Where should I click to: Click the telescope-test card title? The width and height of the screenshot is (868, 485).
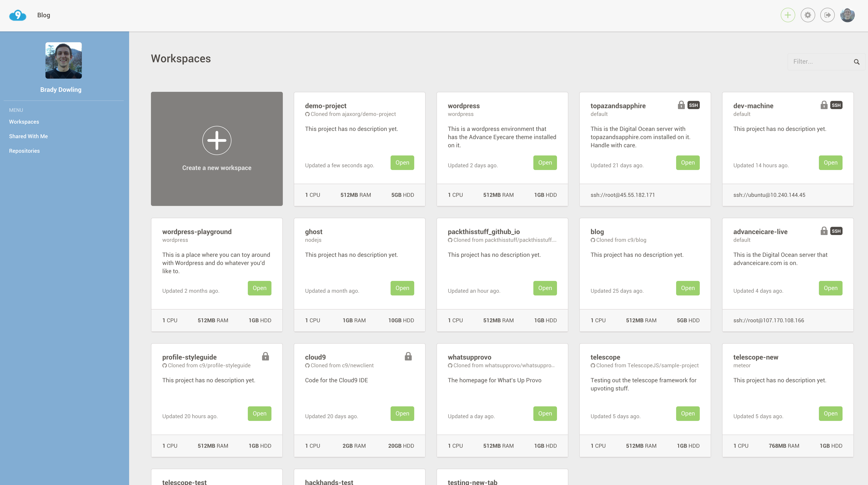(x=184, y=482)
